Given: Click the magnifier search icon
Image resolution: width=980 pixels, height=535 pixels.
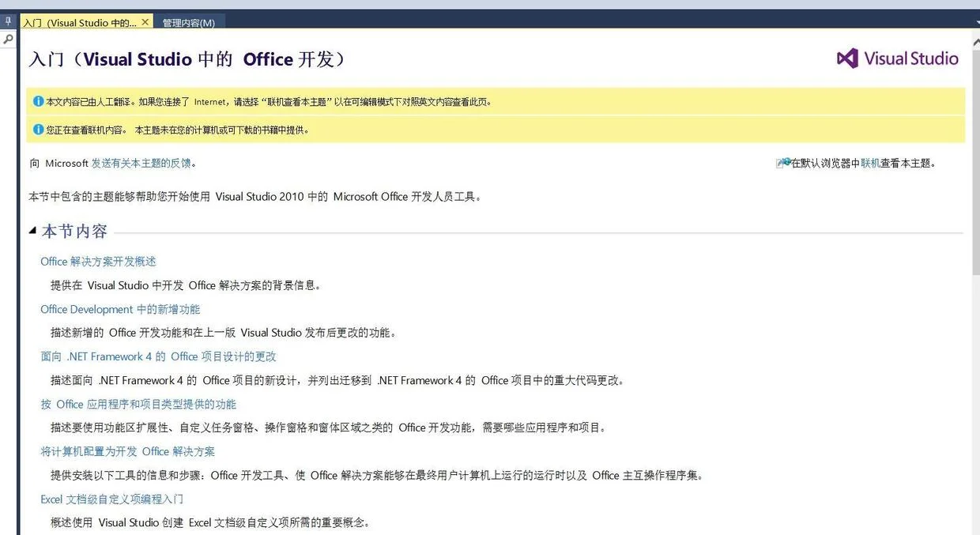Looking at the screenshot, I should click(8, 39).
